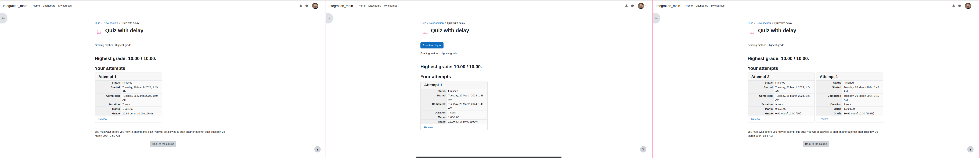The width and height of the screenshot is (980, 158).
Task: Click "Highest grade: 10.00 / 10.00." in left window
Action: (125, 59)
